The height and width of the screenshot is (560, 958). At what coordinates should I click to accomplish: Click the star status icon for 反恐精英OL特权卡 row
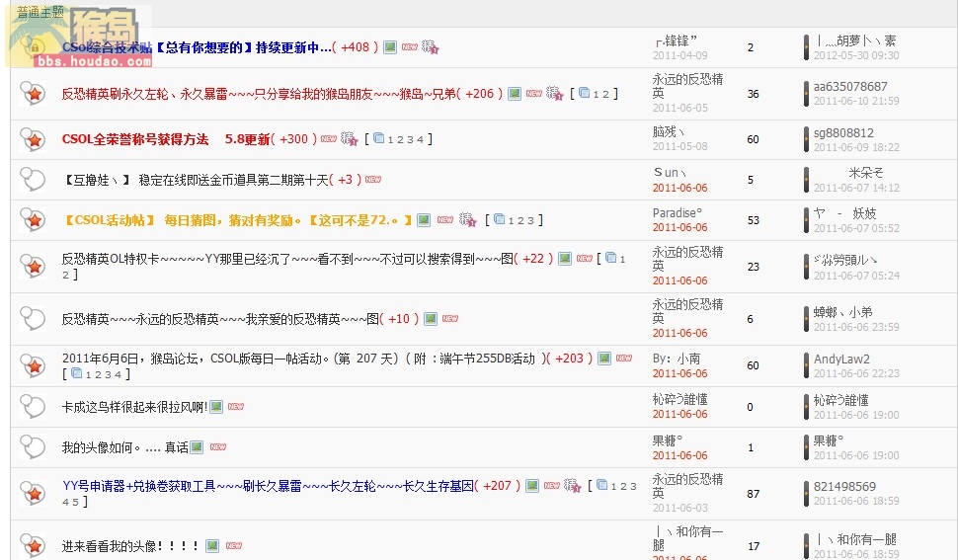(33, 267)
